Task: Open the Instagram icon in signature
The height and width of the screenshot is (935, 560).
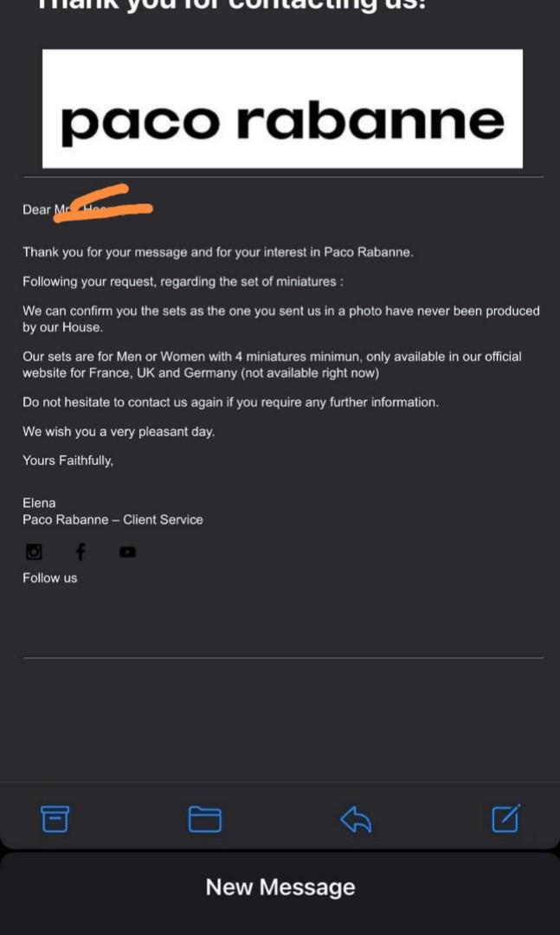Action: pyautogui.click(x=34, y=551)
